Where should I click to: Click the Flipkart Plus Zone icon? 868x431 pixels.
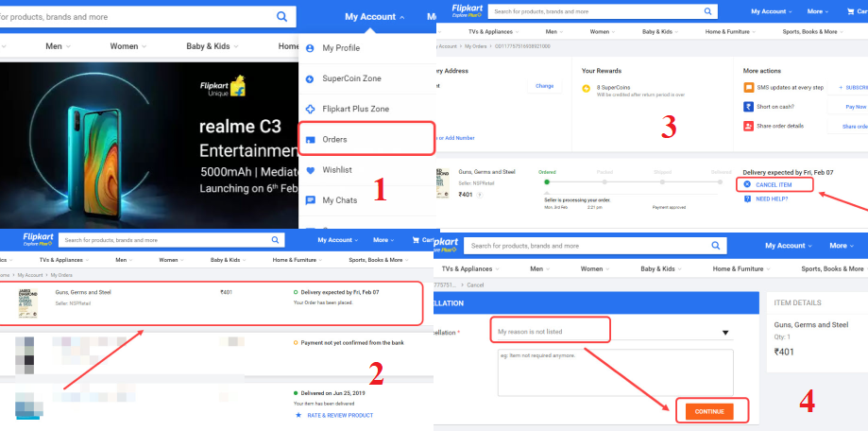click(311, 109)
